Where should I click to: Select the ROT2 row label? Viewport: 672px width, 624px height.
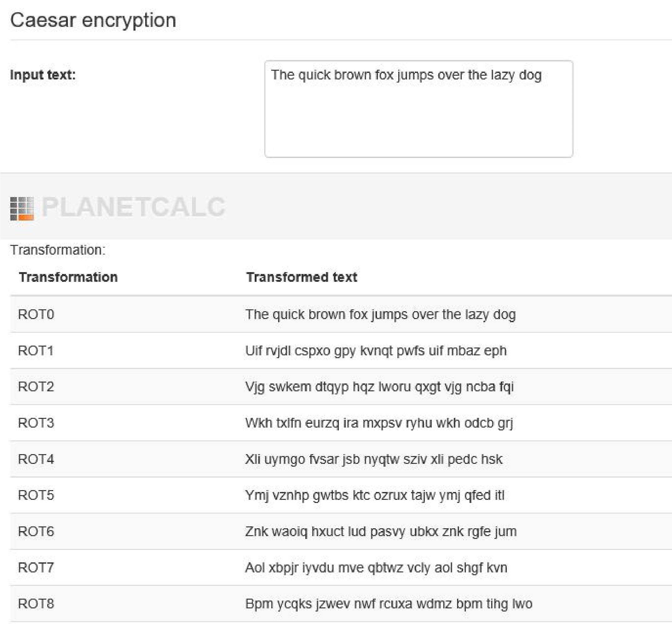click(36, 386)
